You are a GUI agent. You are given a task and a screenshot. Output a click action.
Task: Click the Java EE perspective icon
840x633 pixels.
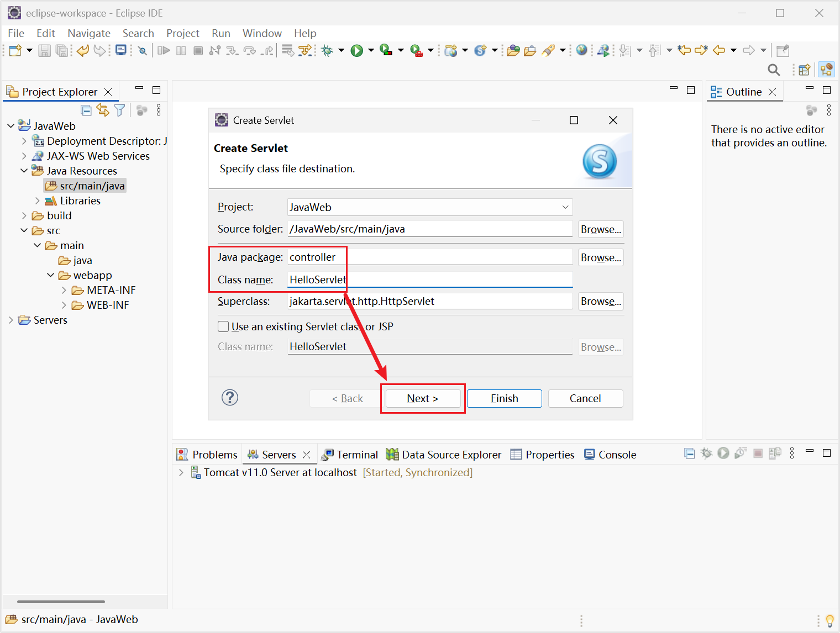(826, 70)
